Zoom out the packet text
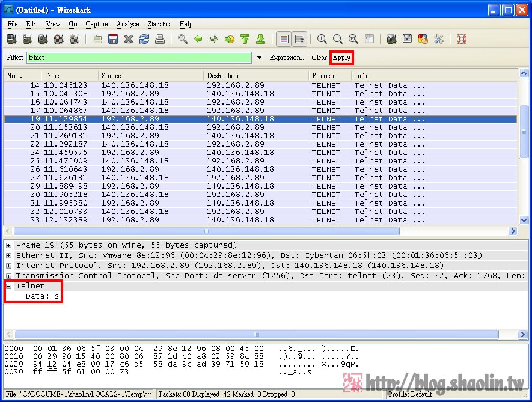Screen dimensions: 532x402 pyautogui.click(x=338, y=39)
